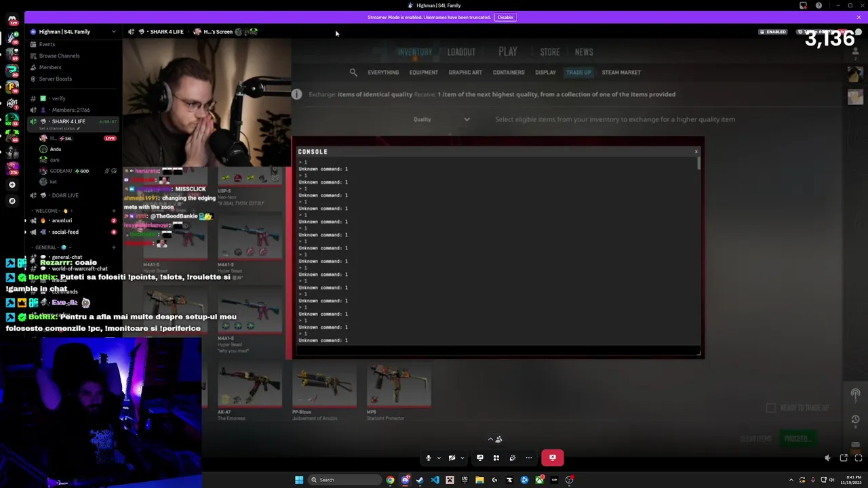Adjust stream volume speaker icon
This screenshot has height=488, width=868.
(828, 458)
